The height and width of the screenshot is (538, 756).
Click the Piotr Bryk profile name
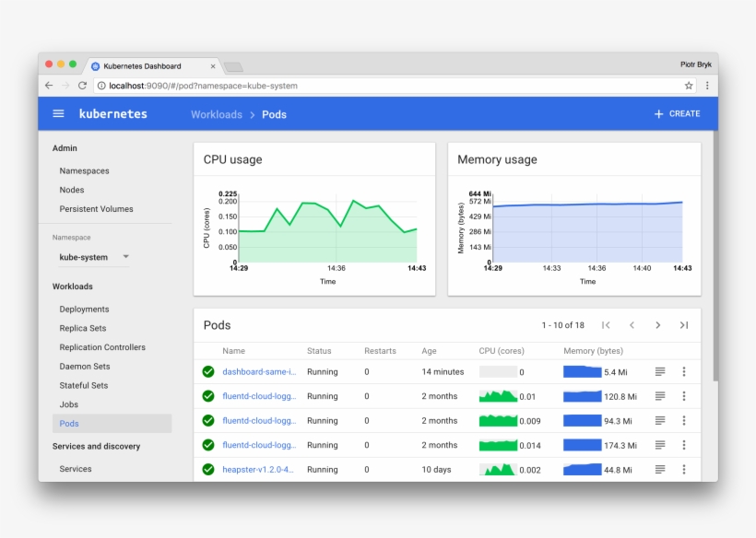pyautogui.click(x=696, y=64)
